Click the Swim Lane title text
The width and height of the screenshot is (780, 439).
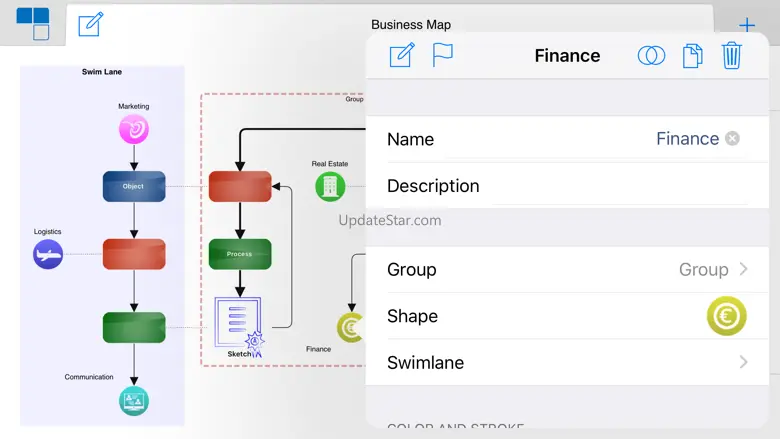[101, 72]
